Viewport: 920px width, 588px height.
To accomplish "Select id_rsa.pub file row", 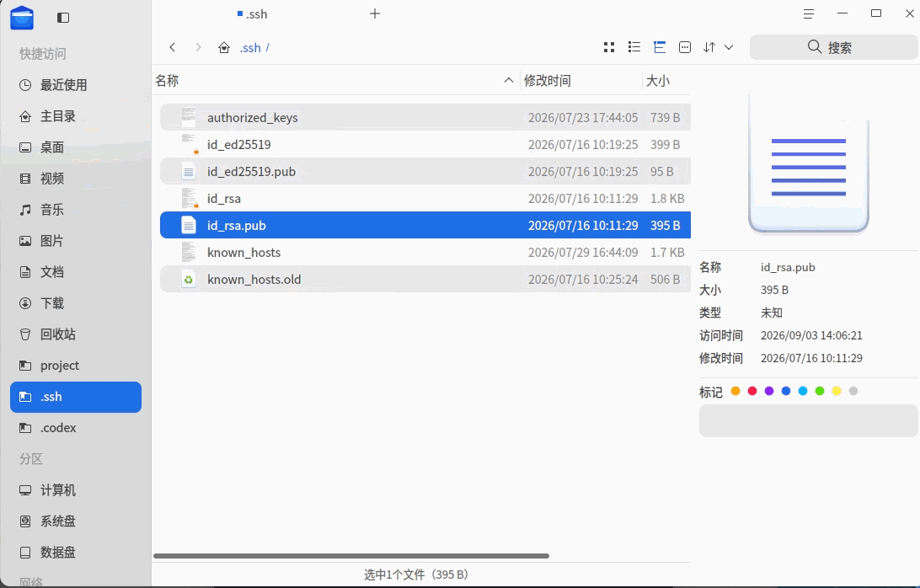I will click(x=425, y=225).
